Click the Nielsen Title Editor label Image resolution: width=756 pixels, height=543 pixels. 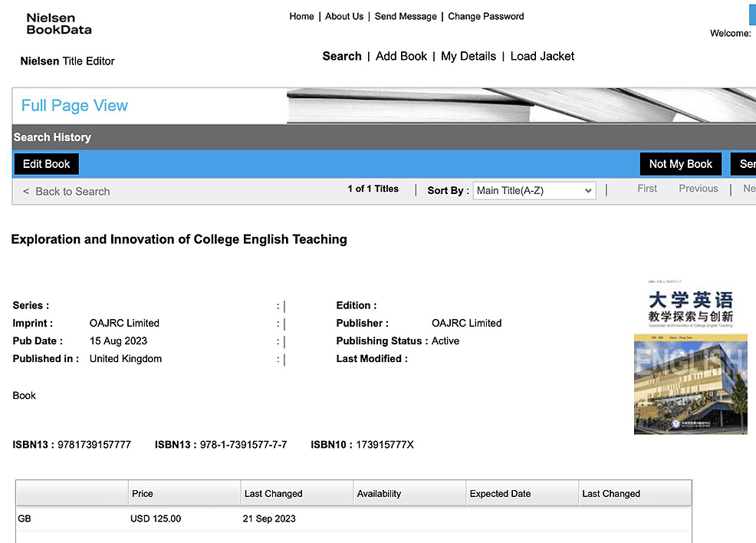point(67,61)
